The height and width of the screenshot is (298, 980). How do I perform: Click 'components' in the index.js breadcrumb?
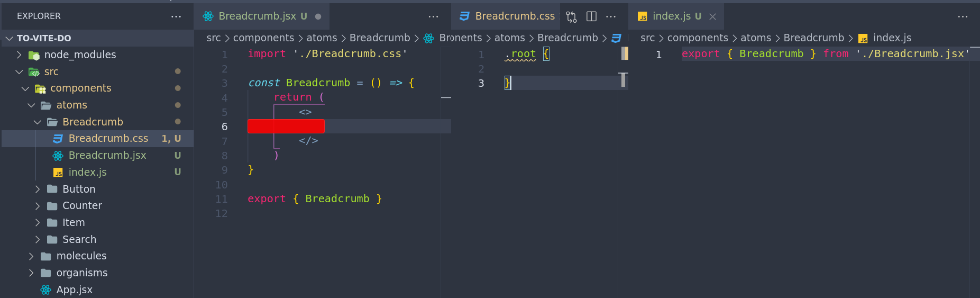point(698,38)
